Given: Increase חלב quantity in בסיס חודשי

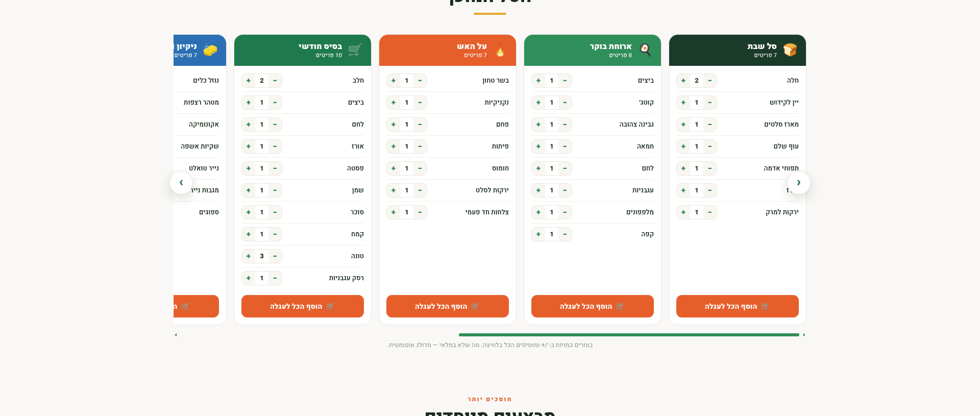Looking at the screenshot, I should [x=249, y=81].
